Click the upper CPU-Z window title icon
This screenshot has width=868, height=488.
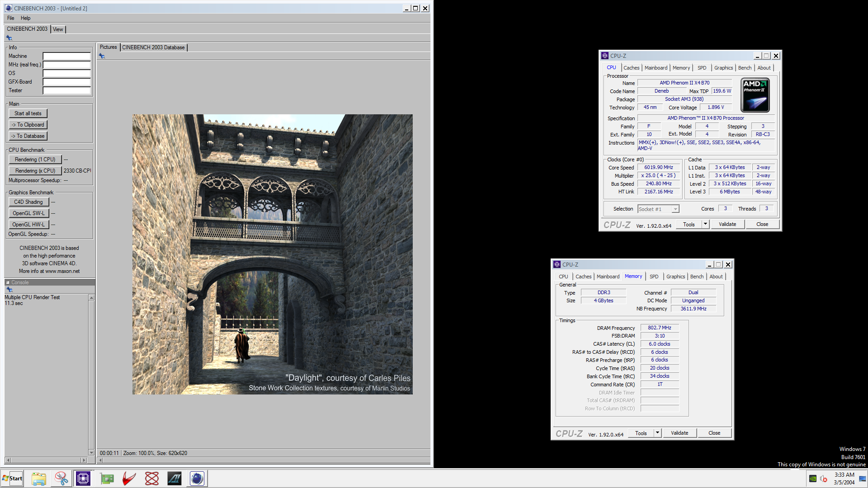point(605,56)
